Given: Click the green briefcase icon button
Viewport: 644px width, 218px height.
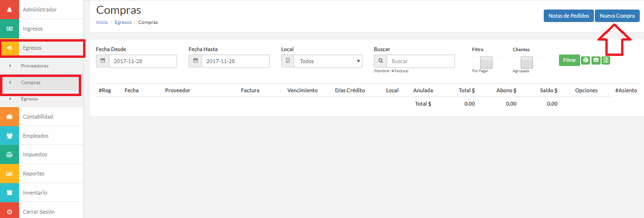Looking at the screenshot, I should click(x=596, y=60).
